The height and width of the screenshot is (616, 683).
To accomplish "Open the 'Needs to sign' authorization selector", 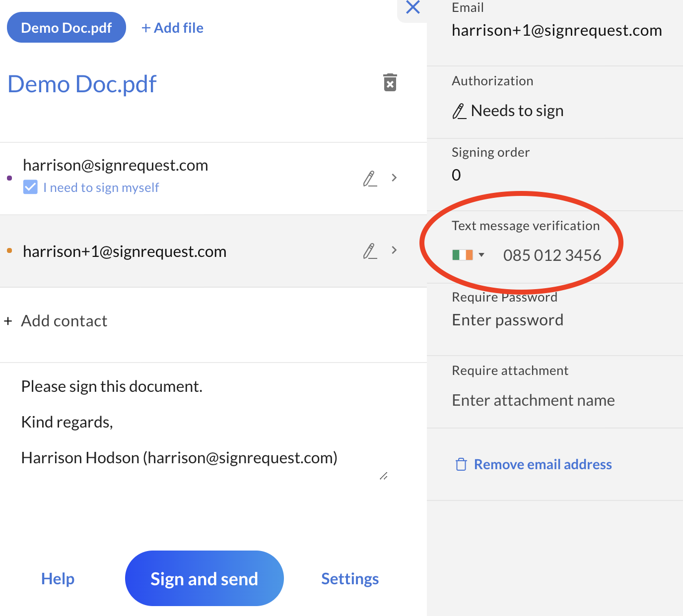I will (x=508, y=111).
